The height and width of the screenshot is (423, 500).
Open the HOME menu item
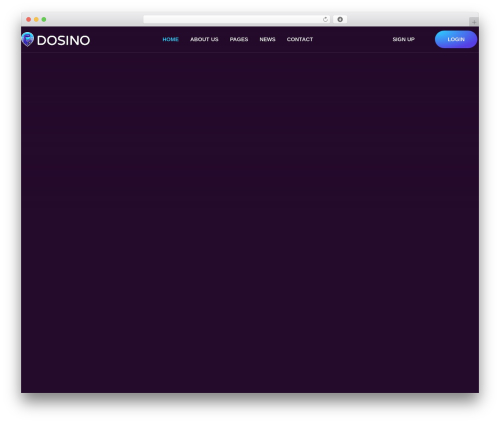pos(170,39)
